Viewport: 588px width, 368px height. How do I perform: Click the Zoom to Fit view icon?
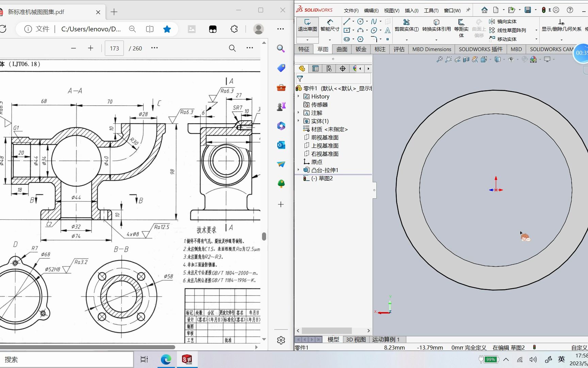(x=440, y=59)
